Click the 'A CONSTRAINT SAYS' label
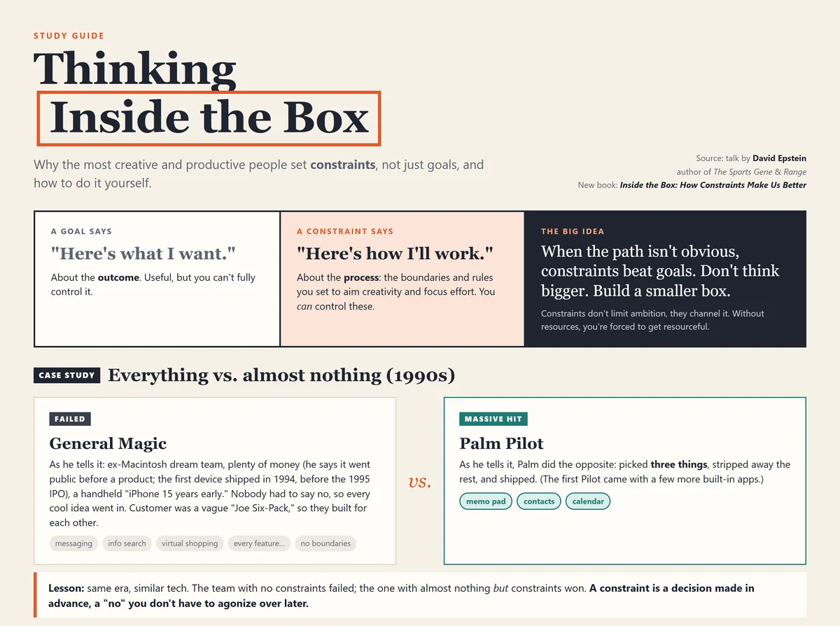This screenshot has height=626, width=840. (x=345, y=231)
